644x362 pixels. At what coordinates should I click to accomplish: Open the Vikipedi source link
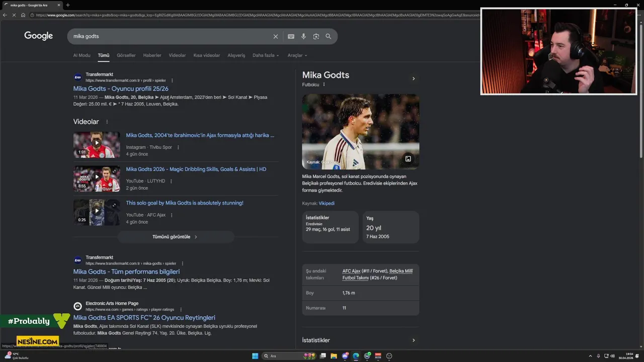pos(327,203)
